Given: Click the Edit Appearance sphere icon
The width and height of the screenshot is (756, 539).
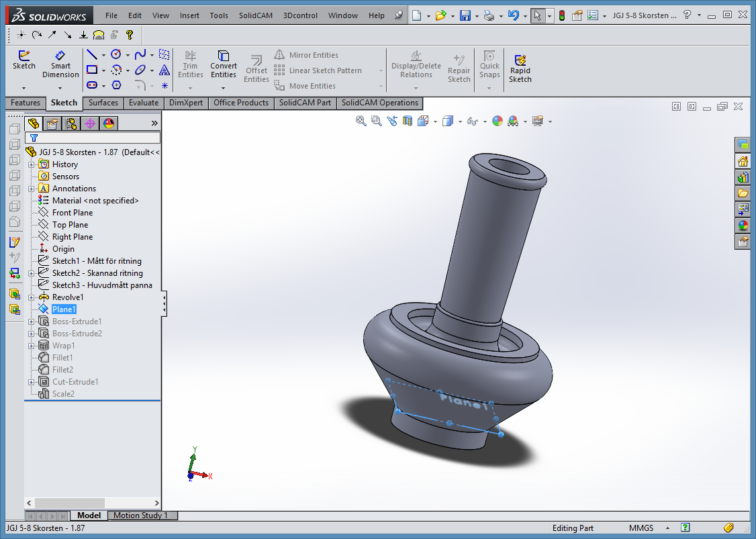Looking at the screenshot, I should click(497, 121).
